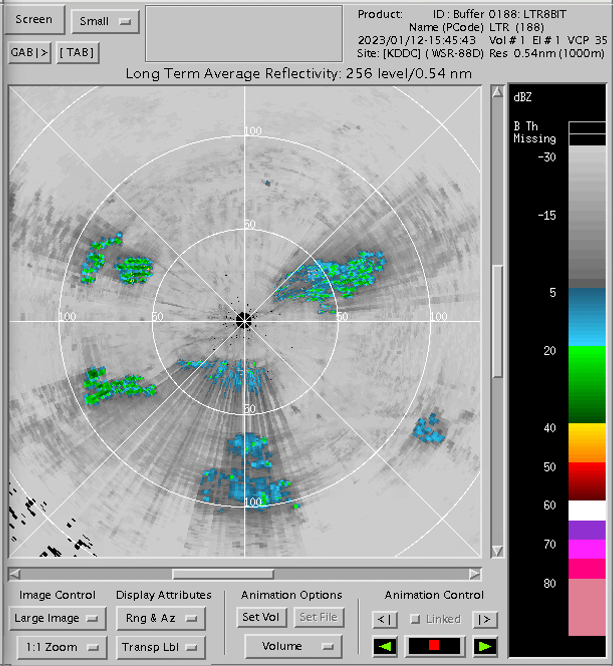Click the red color band at 50 dBZ
Viewport: 613px width, 666px height.
click(x=587, y=481)
